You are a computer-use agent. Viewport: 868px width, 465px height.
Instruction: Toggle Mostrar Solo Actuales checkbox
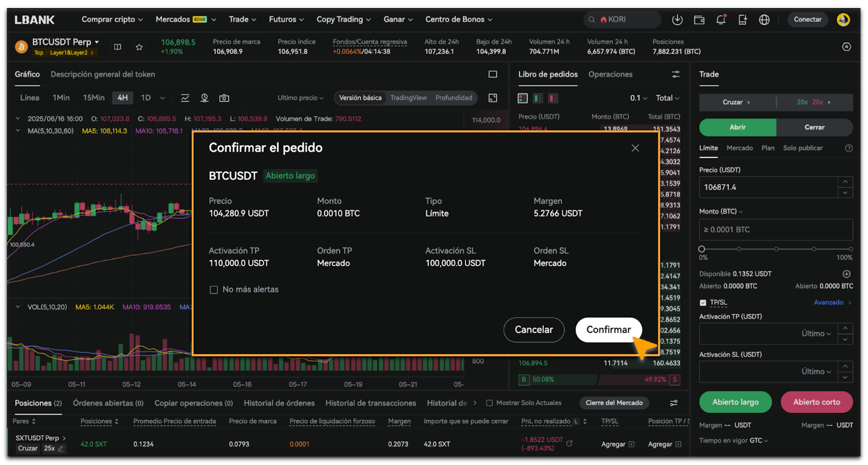click(x=489, y=403)
